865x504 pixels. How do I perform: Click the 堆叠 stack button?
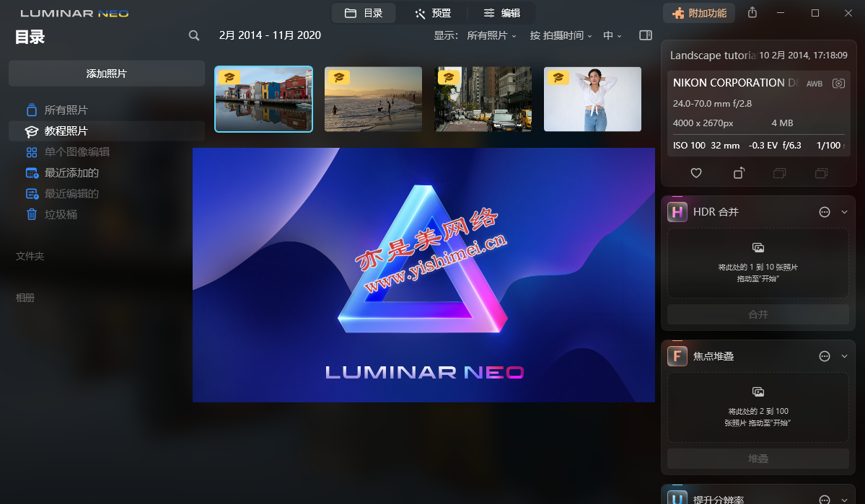(x=758, y=459)
